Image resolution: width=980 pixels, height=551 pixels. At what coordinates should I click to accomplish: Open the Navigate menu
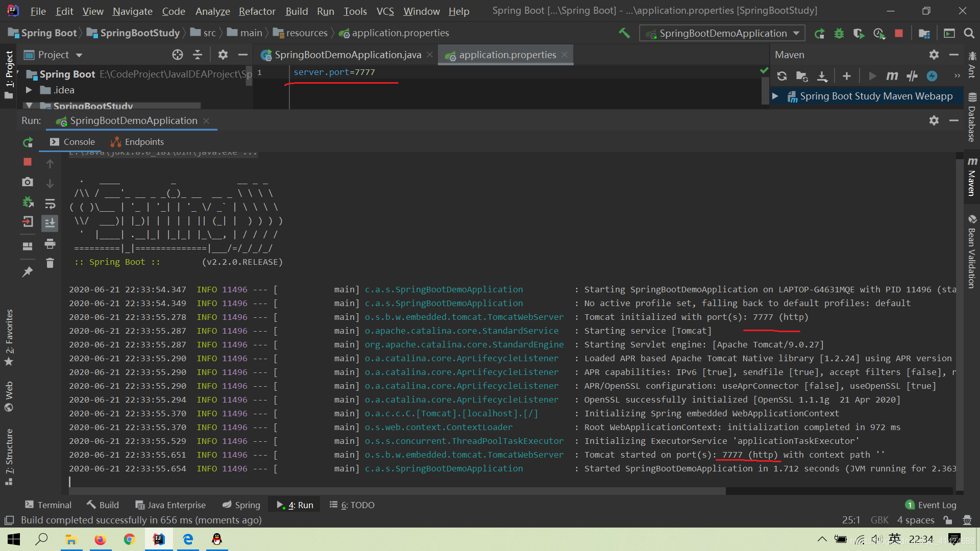pyautogui.click(x=133, y=11)
